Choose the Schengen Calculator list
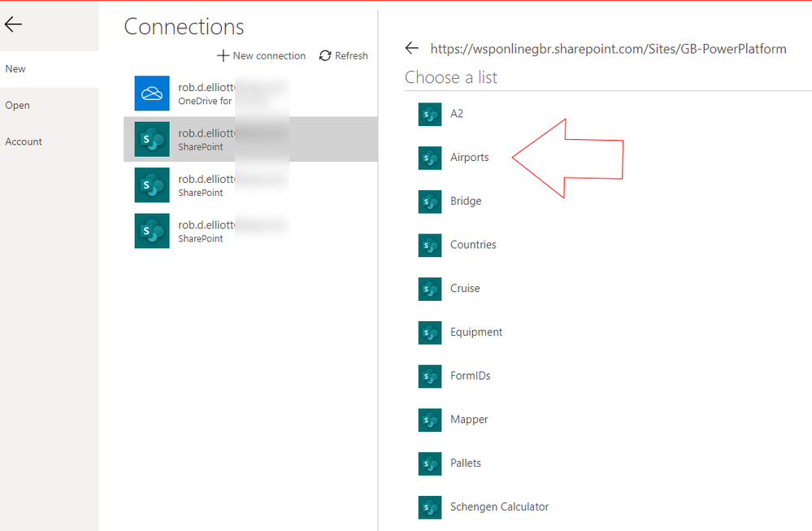Screen dimensions: 812x531 point(499,507)
